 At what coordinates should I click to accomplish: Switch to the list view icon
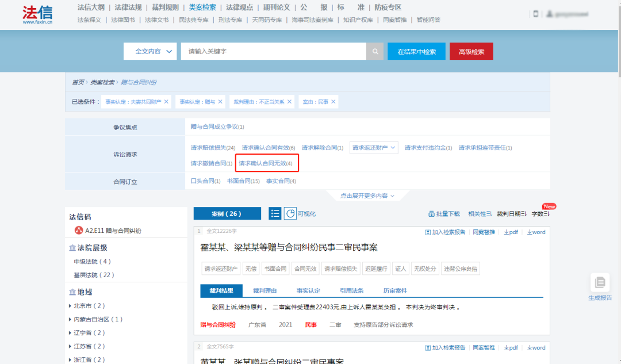(x=275, y=213)
